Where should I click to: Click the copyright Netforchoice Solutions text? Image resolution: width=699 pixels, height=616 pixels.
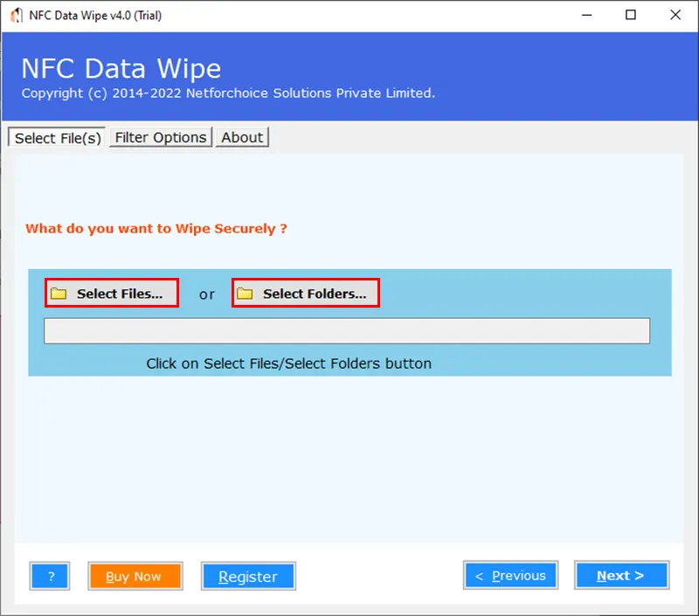coord(228,93)
